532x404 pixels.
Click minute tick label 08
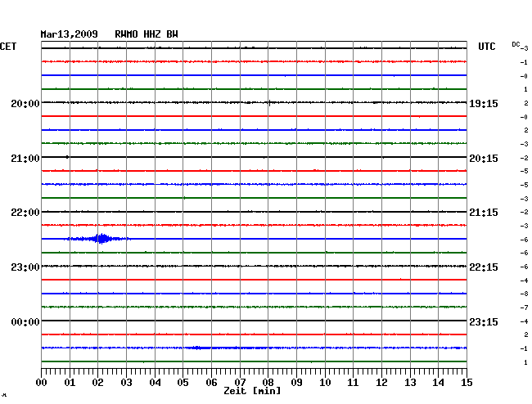(x=268, y=383)
